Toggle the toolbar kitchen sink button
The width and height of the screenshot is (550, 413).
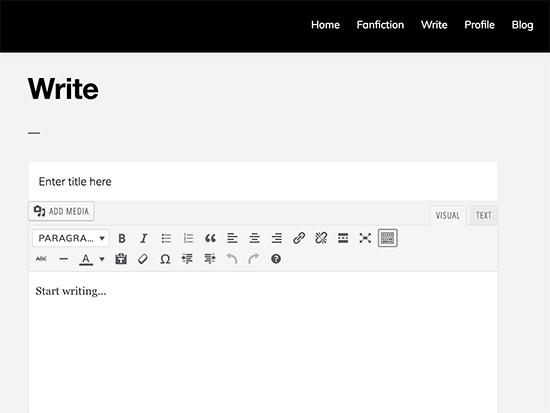point(388,238)
